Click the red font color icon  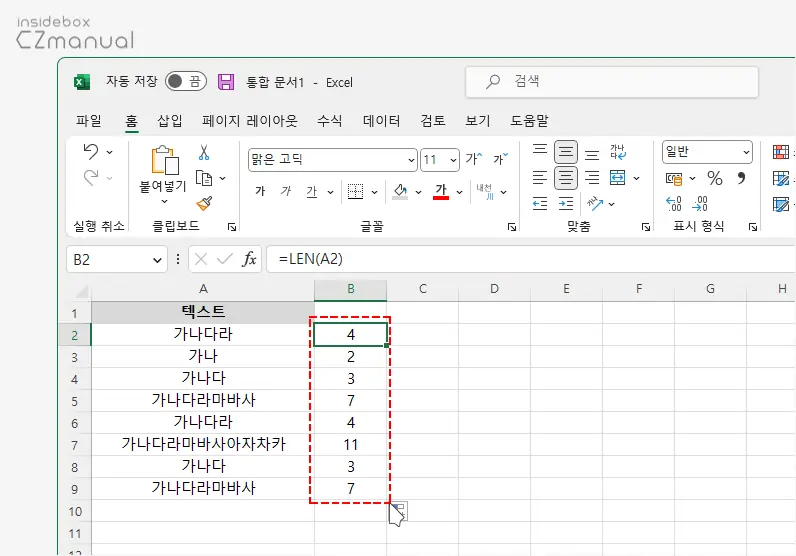click(441, 191)
